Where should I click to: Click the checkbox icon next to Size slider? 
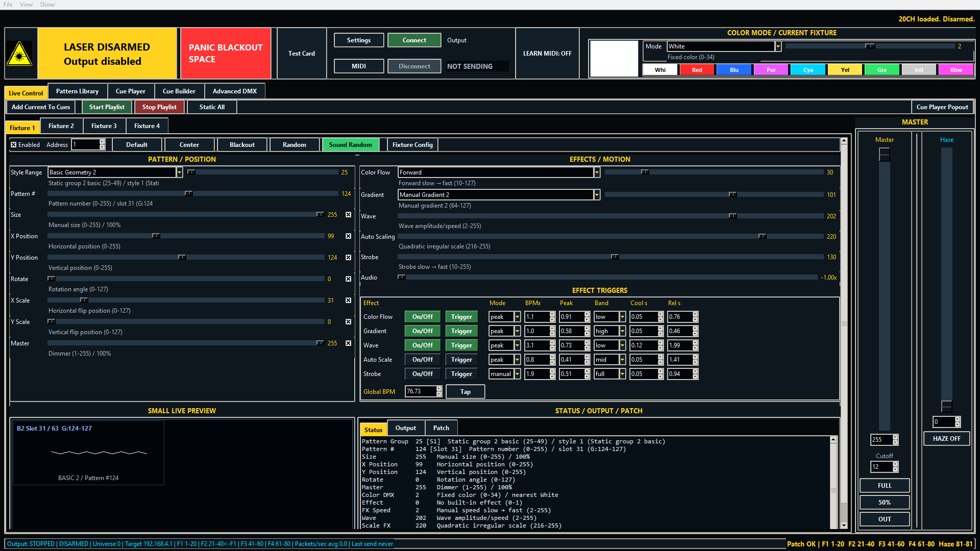tap(348, 215)
